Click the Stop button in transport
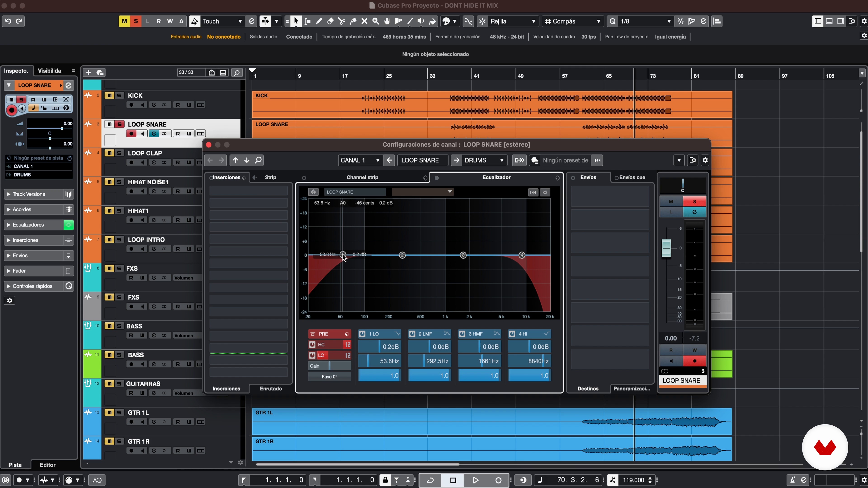The width and height of the screenshot is (868, 488). (453, 480)
